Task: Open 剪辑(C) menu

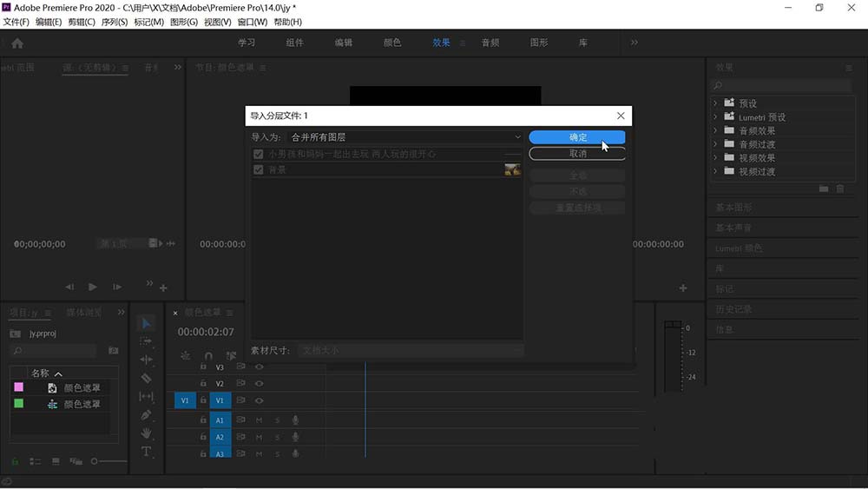Action: click(x=82, y=23)
